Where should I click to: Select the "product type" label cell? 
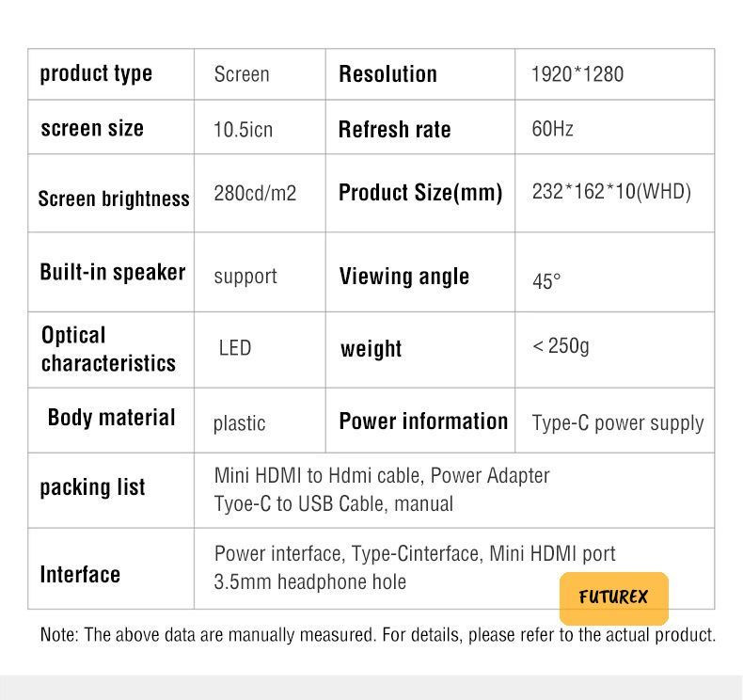(96, 73)
